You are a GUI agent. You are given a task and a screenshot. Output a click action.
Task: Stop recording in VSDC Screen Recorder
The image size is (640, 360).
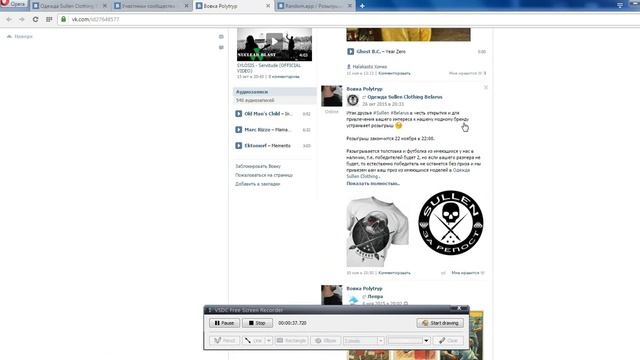tap(257, 323)
